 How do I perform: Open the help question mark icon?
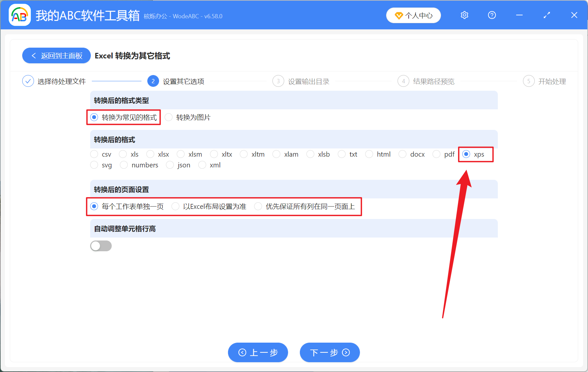(492, 15)
